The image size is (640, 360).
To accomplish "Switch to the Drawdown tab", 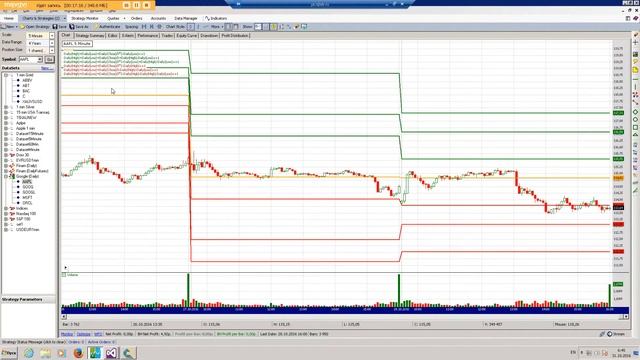I will pyautogui.click(x=209, y=36).
